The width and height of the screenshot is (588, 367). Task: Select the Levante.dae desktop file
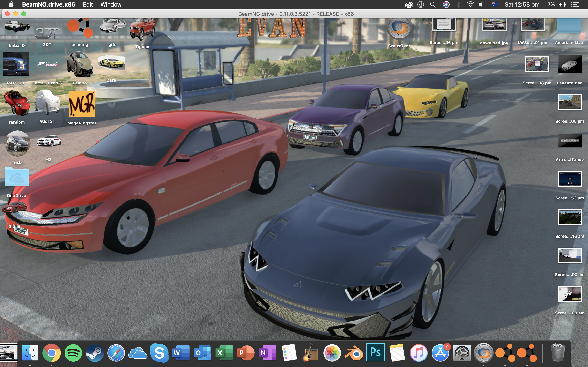pyautogui.click(x=570, y=64)
